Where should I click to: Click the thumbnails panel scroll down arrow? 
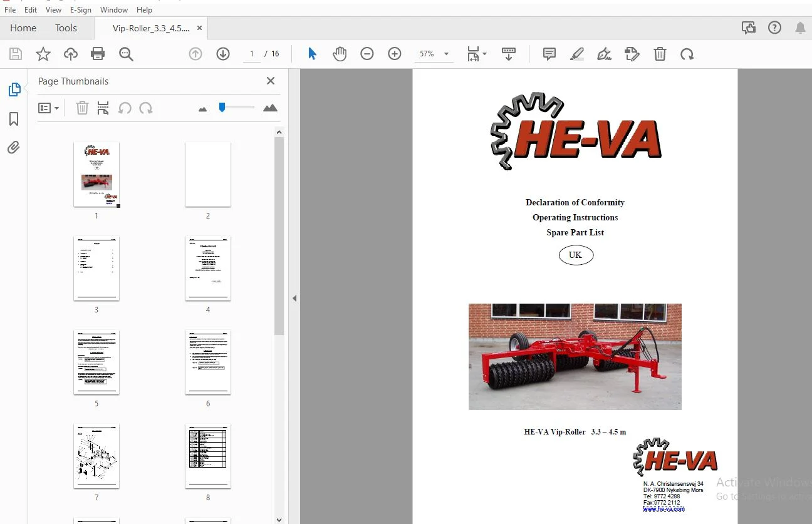point(279,519)
